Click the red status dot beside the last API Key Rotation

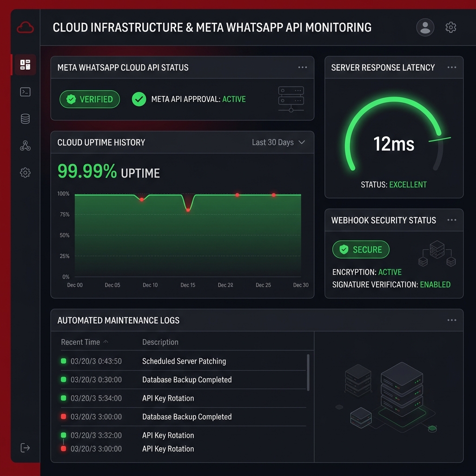[63, 449]
